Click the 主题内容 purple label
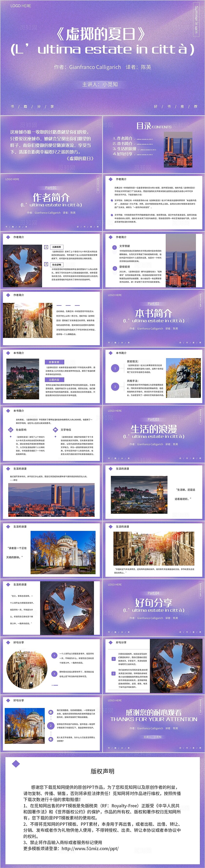 click(54, 380)
